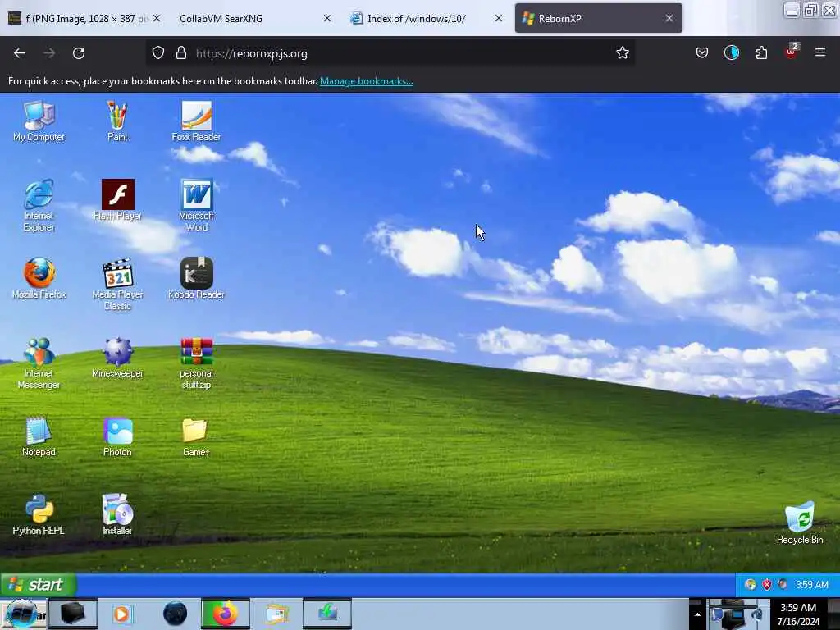Open the Recycle Bin
The height and width of the screenshot is (630, 840).
[799, 523]
